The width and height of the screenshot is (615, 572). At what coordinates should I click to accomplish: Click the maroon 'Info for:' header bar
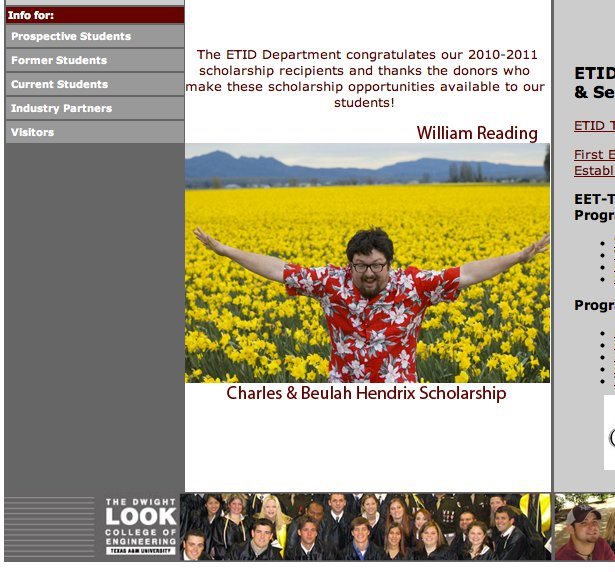(95, 15)
